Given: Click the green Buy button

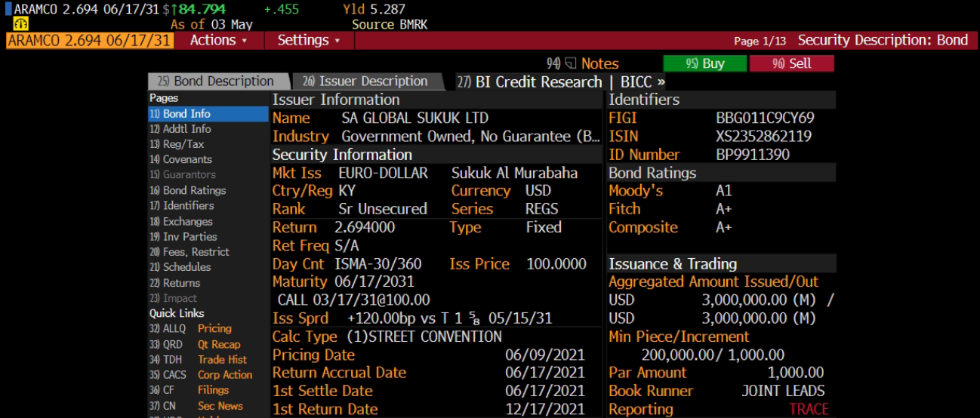Looking at the screenshot, I should (704, 64).
